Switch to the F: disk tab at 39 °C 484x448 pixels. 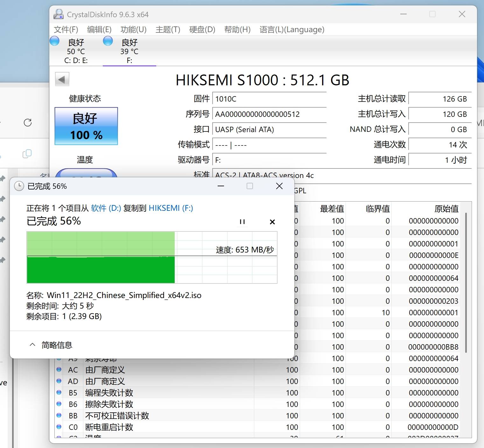(130, 51)
